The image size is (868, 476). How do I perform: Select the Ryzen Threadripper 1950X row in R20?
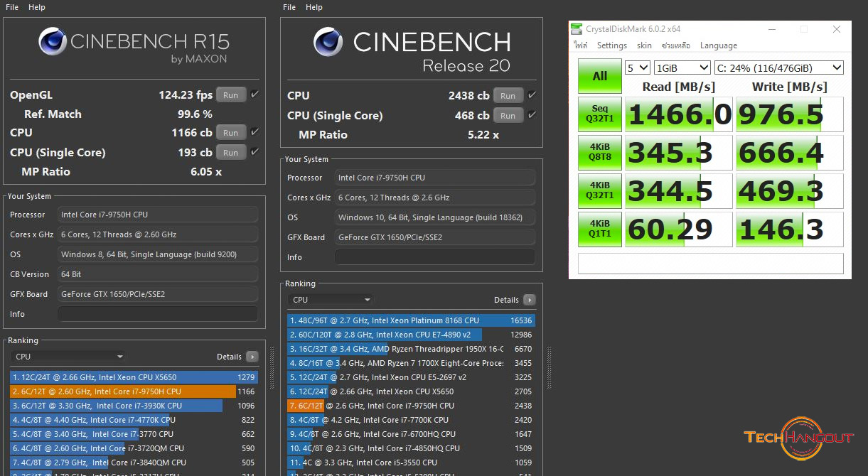[x=411, y=349]
